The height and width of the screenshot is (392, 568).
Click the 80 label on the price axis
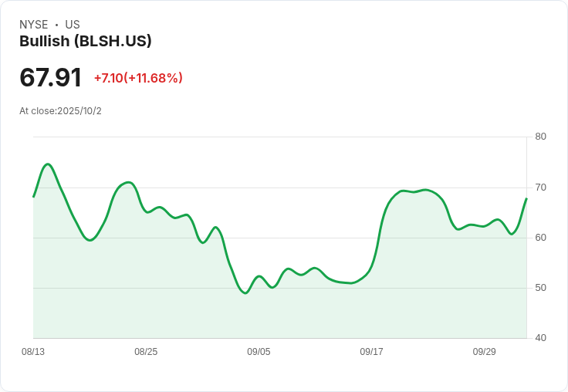pos(540,137)
